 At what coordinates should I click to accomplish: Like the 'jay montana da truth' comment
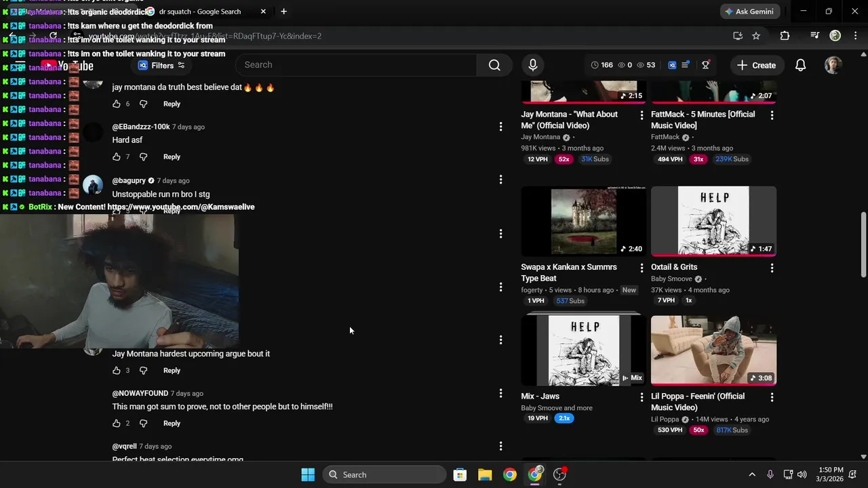[117, 104]
